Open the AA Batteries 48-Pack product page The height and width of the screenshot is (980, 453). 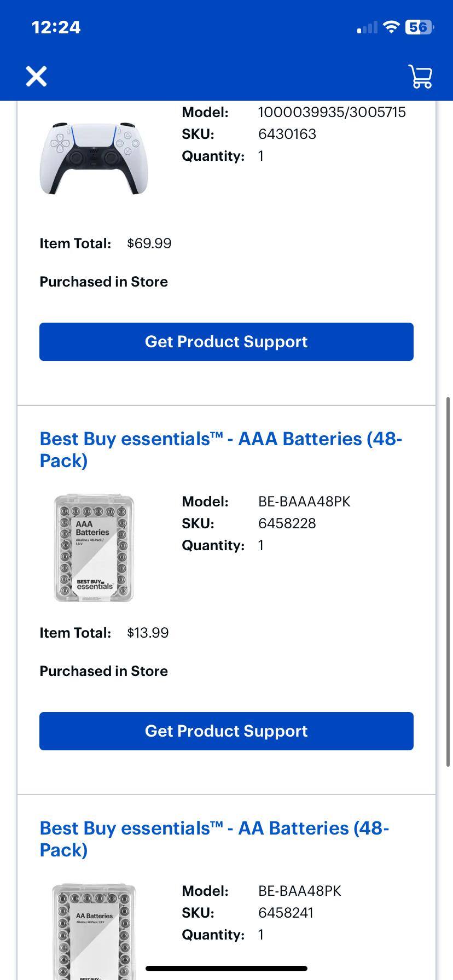[x=214, y=839]
